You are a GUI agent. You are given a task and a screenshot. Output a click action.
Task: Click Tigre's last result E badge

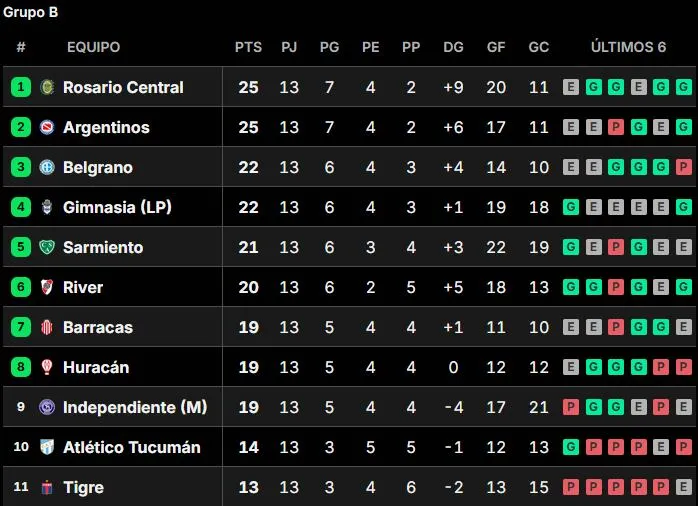(683, 487)
